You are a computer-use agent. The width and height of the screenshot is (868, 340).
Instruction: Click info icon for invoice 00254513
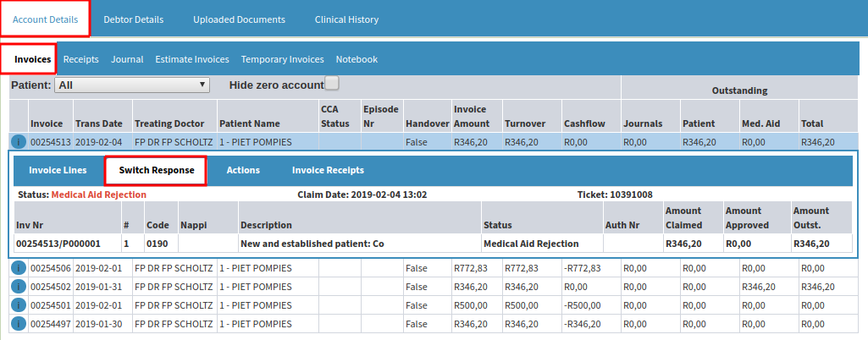(x=19, y=142)
